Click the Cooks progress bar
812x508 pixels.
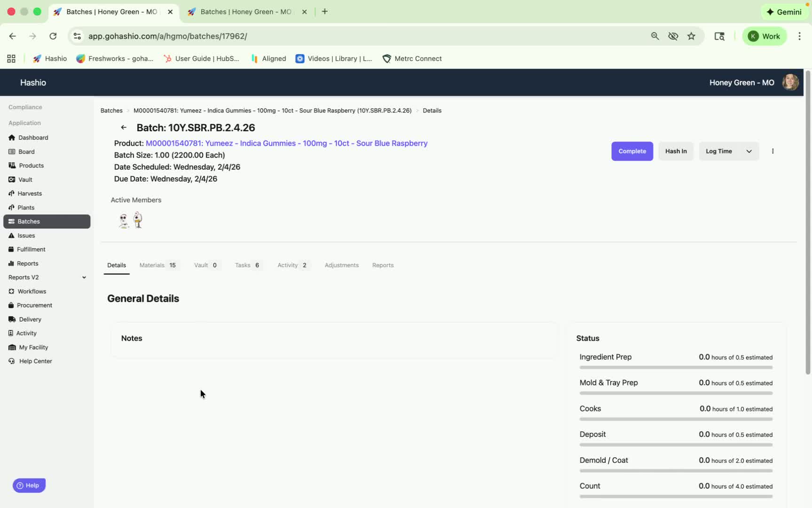tap(676, 419)
